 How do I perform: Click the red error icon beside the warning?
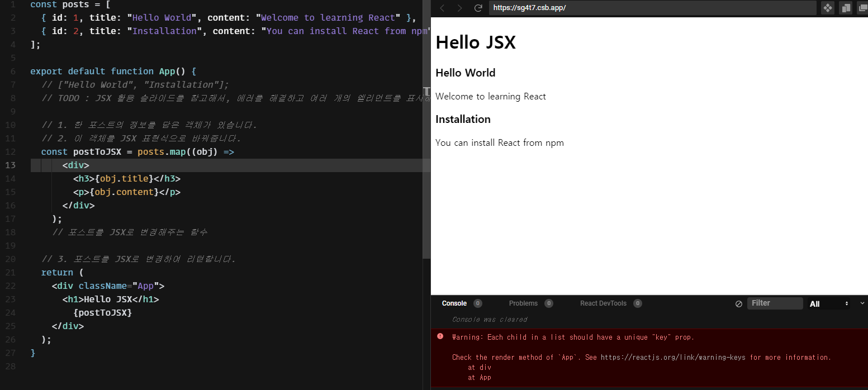440,336
